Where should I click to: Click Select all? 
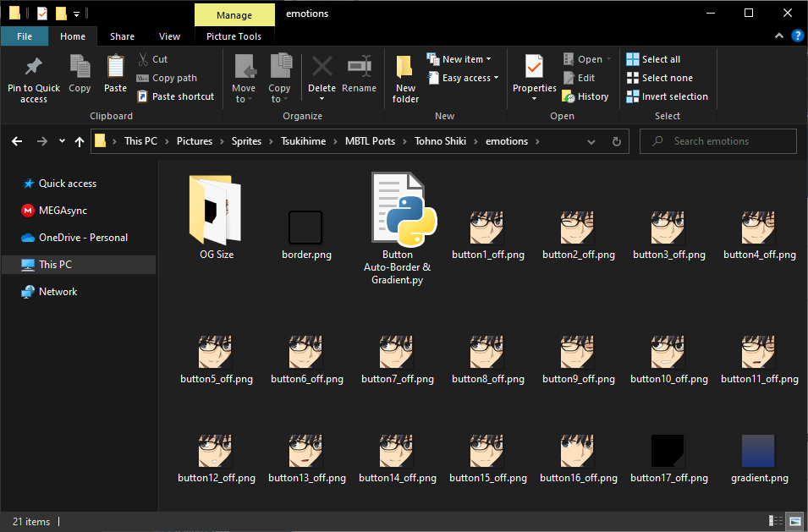pyautogui.click(x=653, y=59)
